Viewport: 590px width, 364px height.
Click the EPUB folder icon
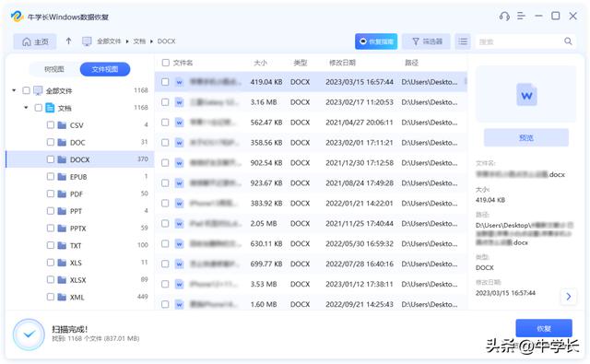[x=62, y=177]
